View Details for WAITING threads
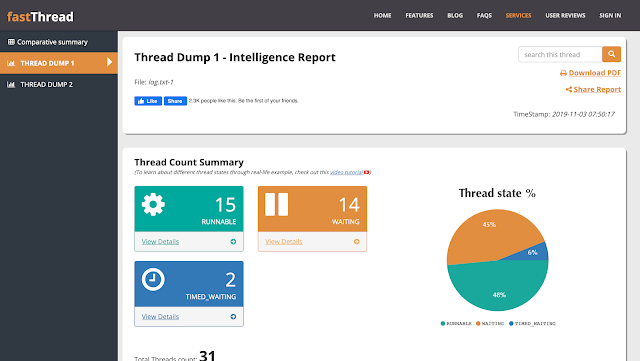The image size is (640, 361). click(284, 242)
